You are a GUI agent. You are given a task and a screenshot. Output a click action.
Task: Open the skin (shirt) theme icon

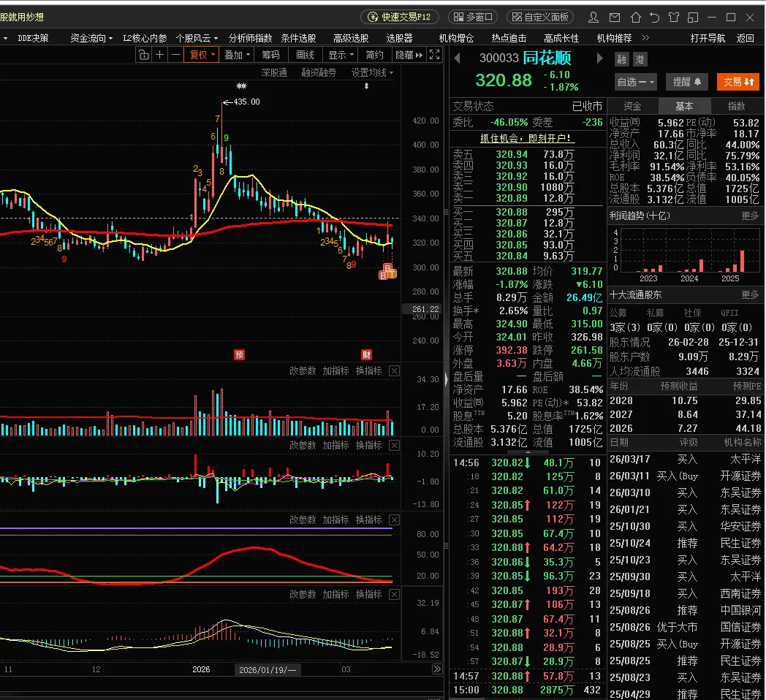(674, 18)
